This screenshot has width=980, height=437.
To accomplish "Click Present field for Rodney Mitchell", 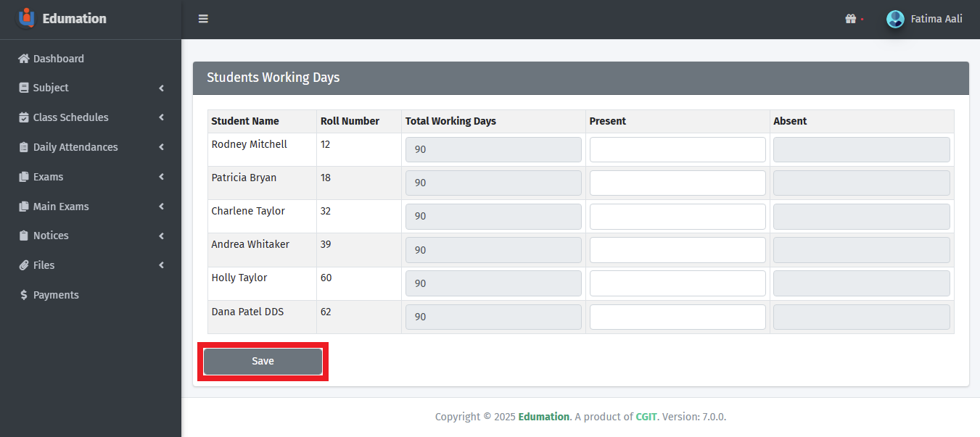I will (x=677, y=149).
